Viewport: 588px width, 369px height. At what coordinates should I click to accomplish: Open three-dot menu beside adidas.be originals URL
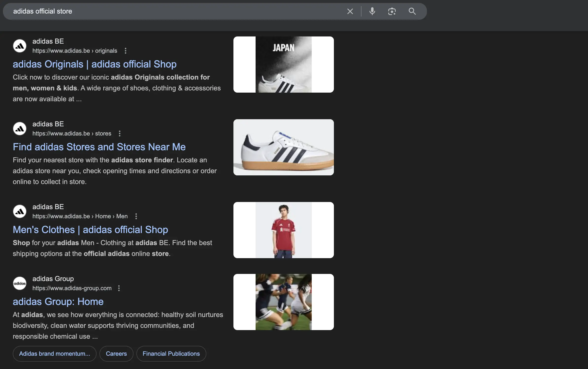(x=126, y=51)
